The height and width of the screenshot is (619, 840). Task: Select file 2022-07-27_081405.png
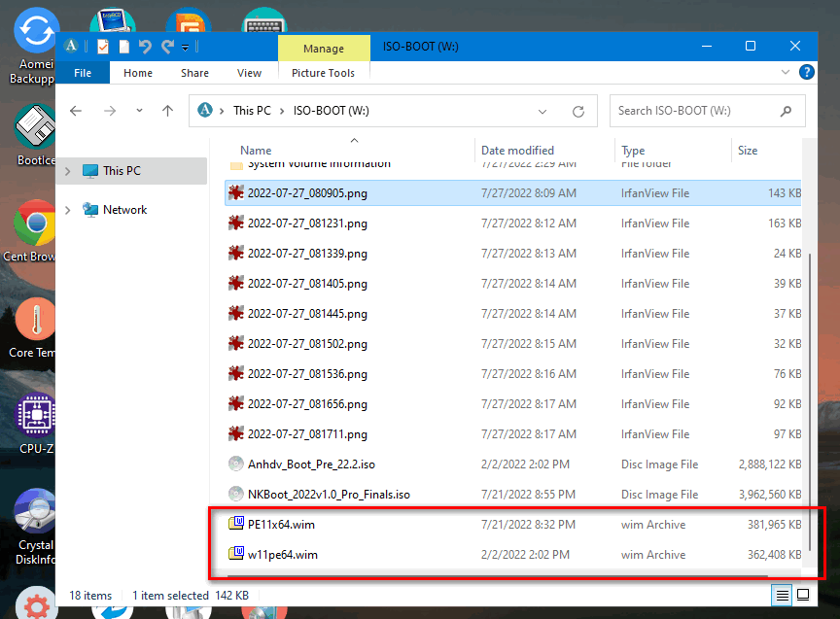(512, 283)
